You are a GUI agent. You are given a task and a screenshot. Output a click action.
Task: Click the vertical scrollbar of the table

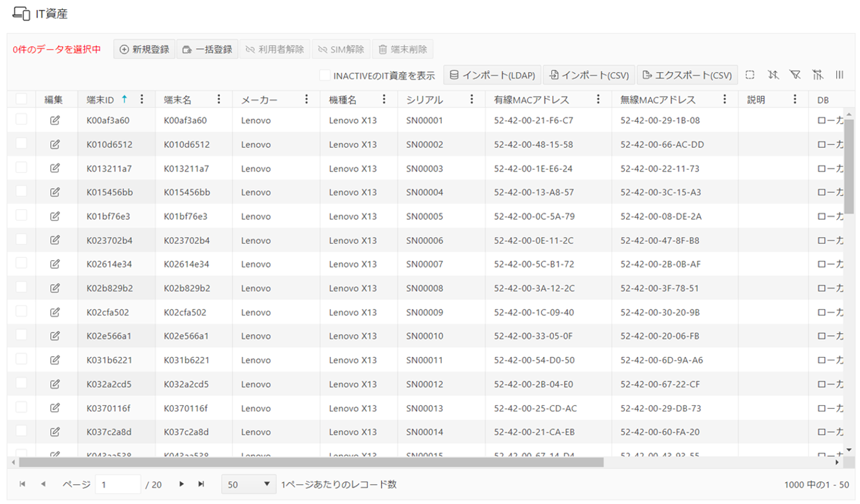click(849, 166)
